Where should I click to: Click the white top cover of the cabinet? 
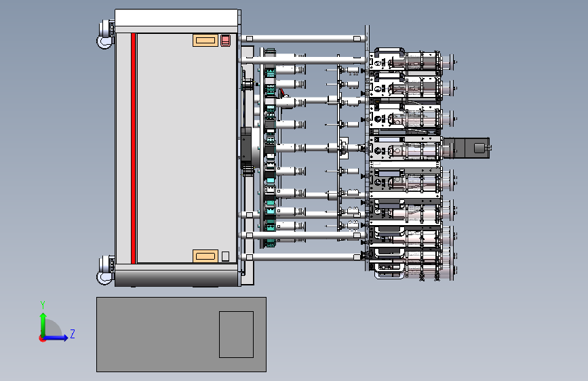tap(176, 18)
